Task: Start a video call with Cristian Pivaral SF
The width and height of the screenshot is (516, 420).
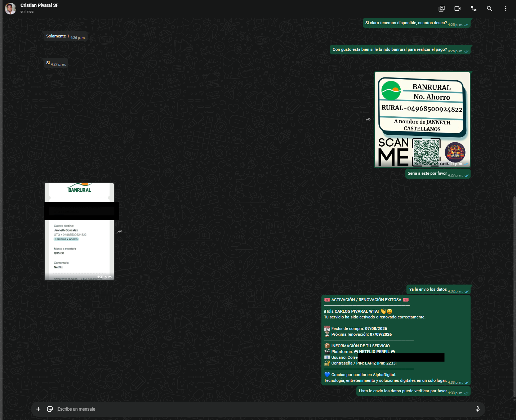Action: tap(458, 8)
